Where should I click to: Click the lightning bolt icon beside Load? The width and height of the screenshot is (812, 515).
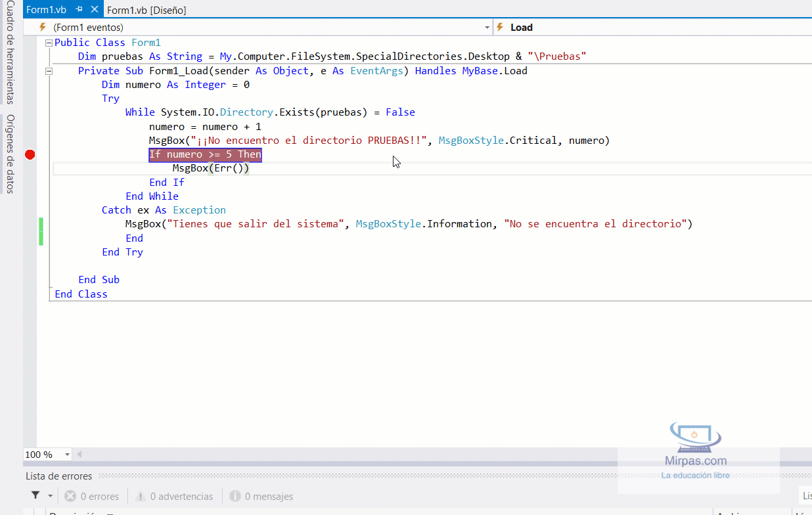500,27
